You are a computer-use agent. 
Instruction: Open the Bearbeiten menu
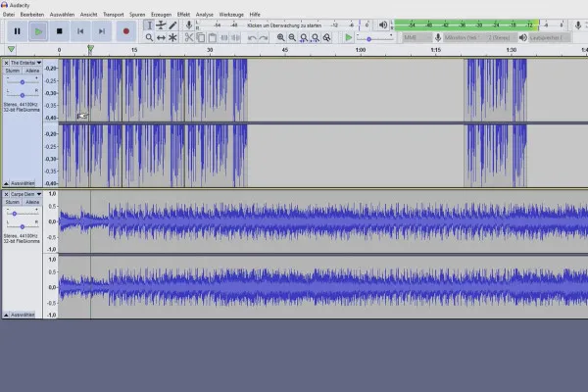32,15
